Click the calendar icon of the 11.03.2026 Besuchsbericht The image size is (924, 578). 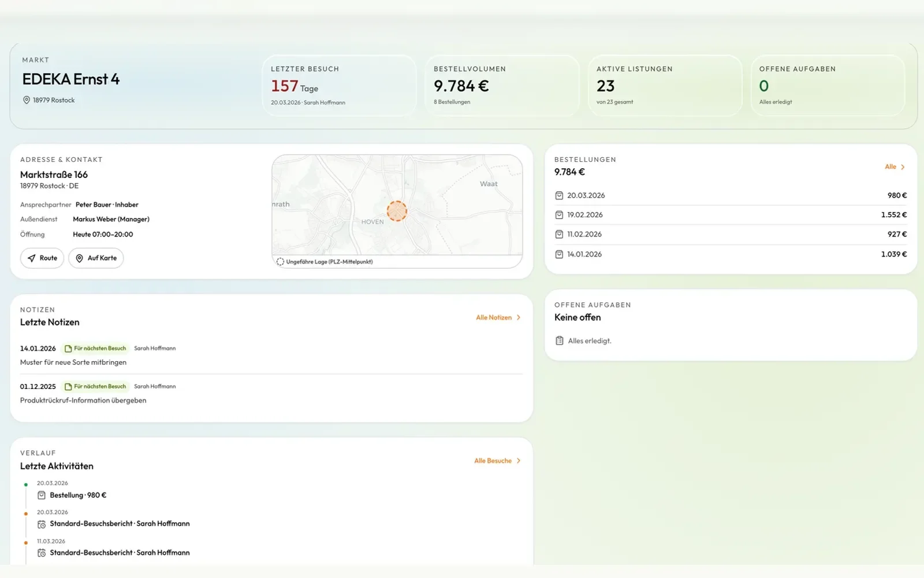pyautogui.click(x=42, y=553)
